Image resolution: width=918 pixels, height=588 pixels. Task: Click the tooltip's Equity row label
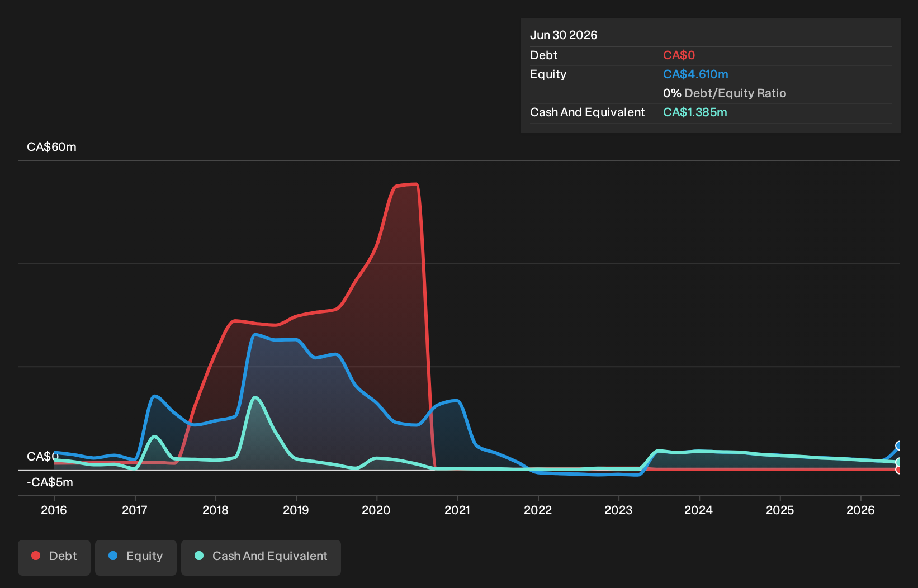coord(548,74)
